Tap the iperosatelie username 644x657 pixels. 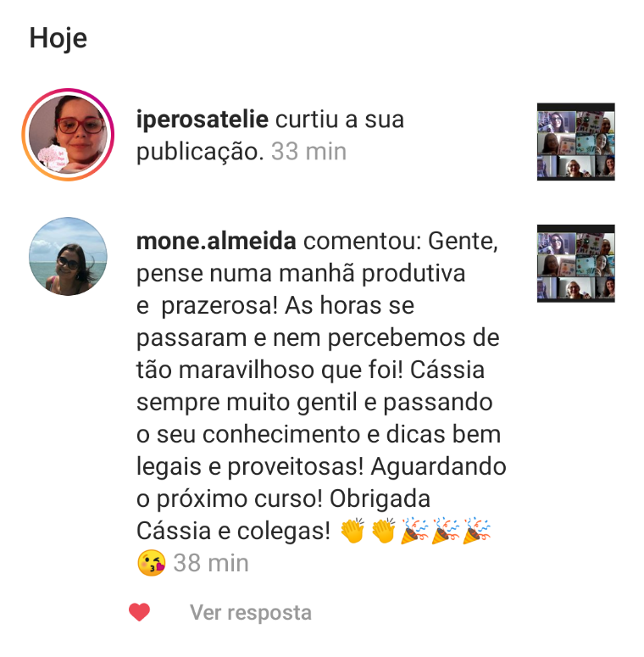pos(203,120)
